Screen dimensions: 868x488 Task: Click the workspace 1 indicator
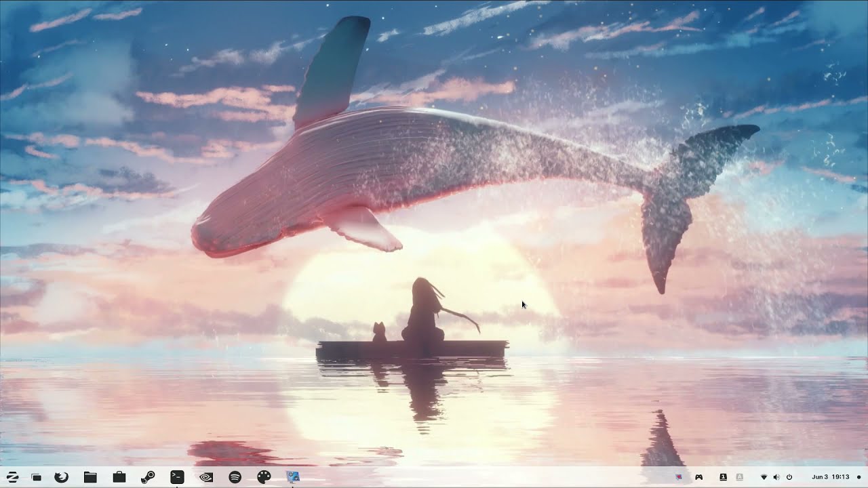(x=723, y=477)
